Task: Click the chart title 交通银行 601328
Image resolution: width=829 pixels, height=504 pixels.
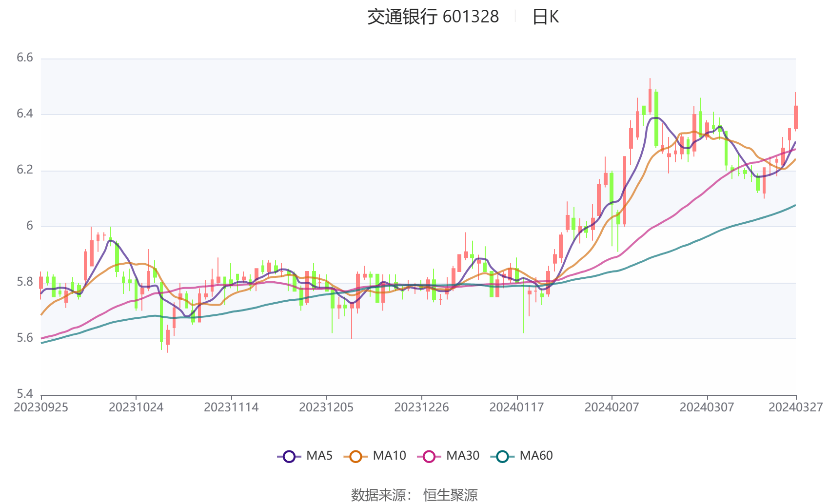Action: (x=433, y=17)
